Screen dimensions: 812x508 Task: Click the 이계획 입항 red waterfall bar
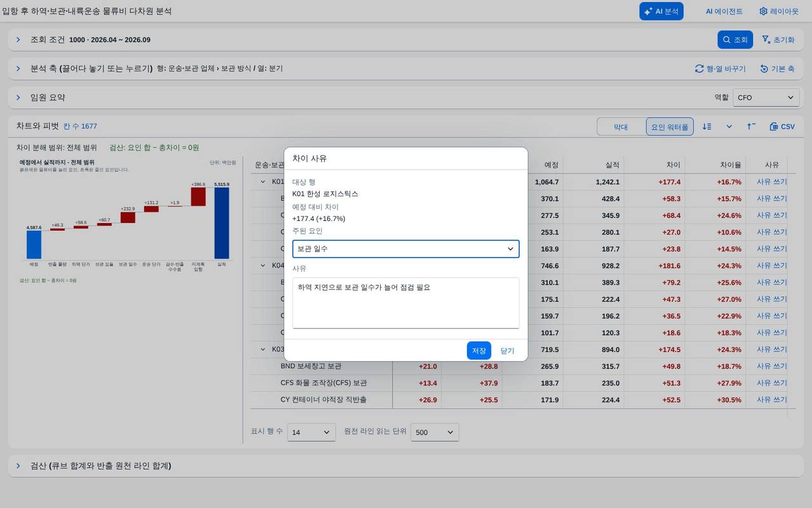pos(198,196)
